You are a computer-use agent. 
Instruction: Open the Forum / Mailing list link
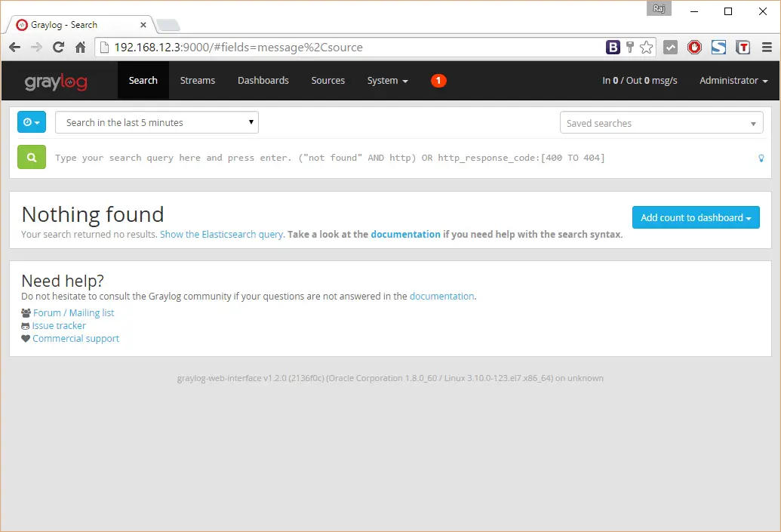coord(73,313)
